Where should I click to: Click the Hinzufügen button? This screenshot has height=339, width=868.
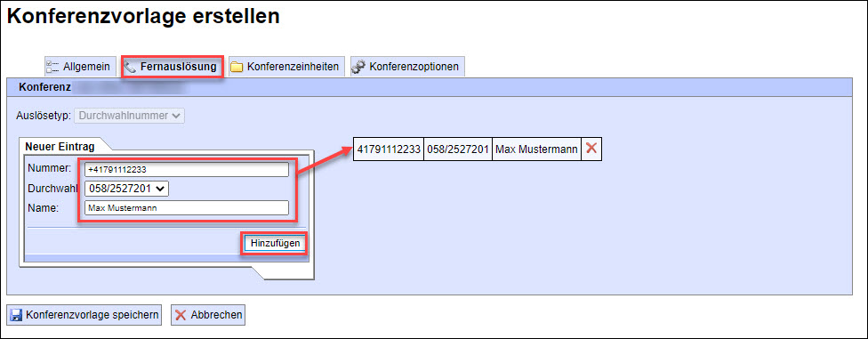click(x=275, y=243)
